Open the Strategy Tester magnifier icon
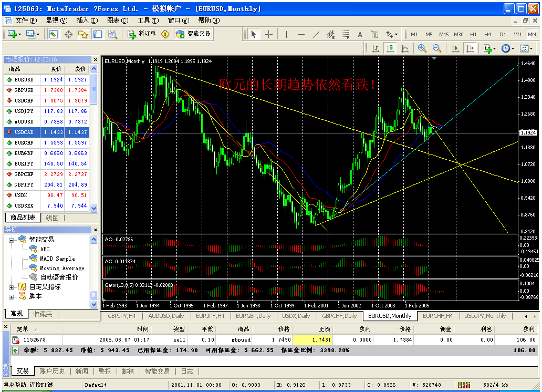Image resolution: width=542 pixels, height=392 pixels. 113,34
